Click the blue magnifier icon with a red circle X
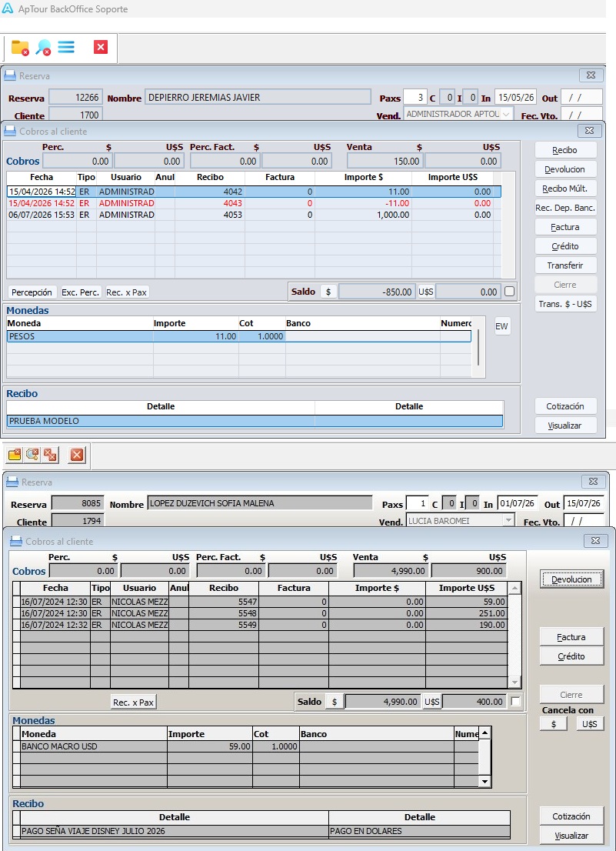Image resolution: width=616 pixels, height=851 pixels. (x=43, y=48)
